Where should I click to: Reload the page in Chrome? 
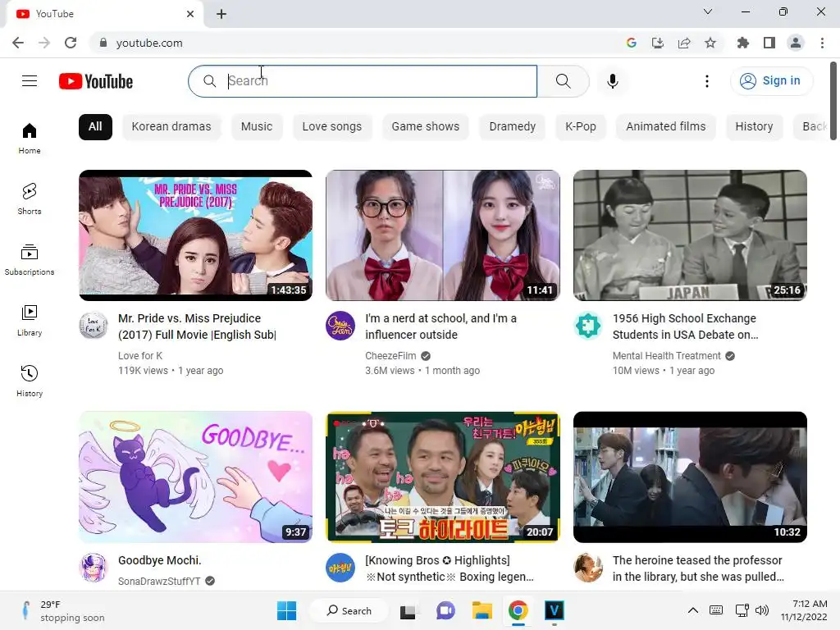tap(71, 43)
